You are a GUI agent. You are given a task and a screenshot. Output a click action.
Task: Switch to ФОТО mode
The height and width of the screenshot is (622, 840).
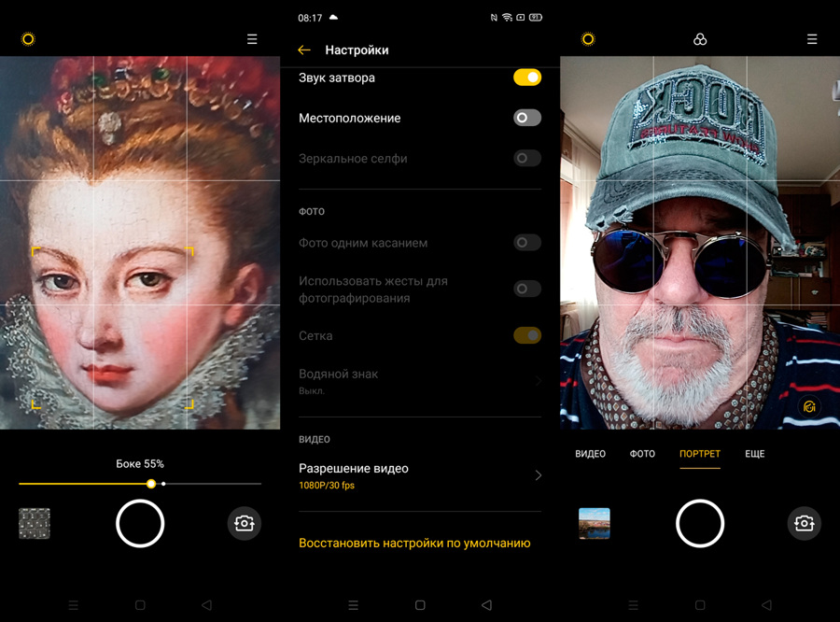(642, 454)
